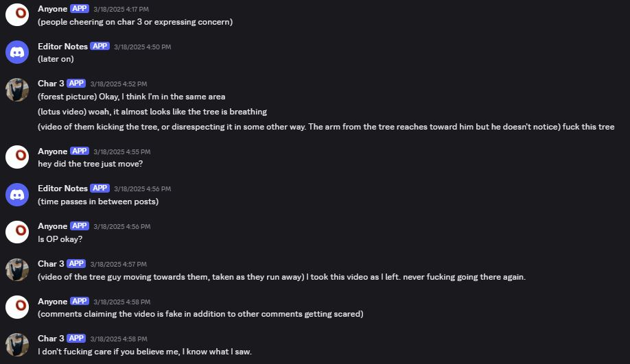Click Char 3's avatar on the 4:57 PM message
The image size is (630, 364).
tap(17, 269)
